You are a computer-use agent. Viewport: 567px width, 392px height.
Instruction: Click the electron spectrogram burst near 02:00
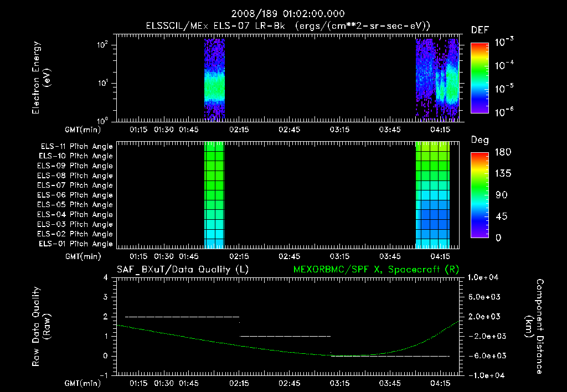214,79
